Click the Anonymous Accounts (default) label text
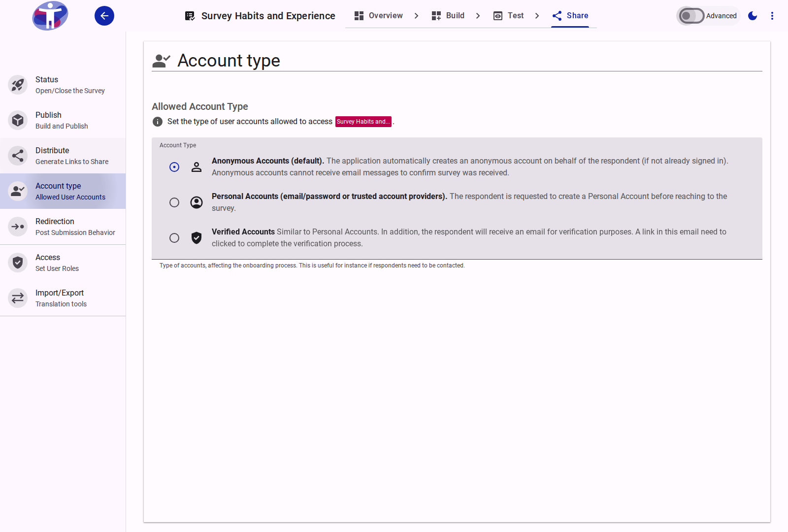The image size is (788, 532). 268,161
